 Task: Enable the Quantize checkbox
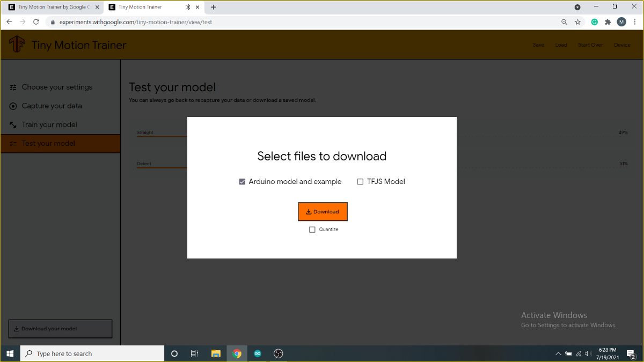312,230
